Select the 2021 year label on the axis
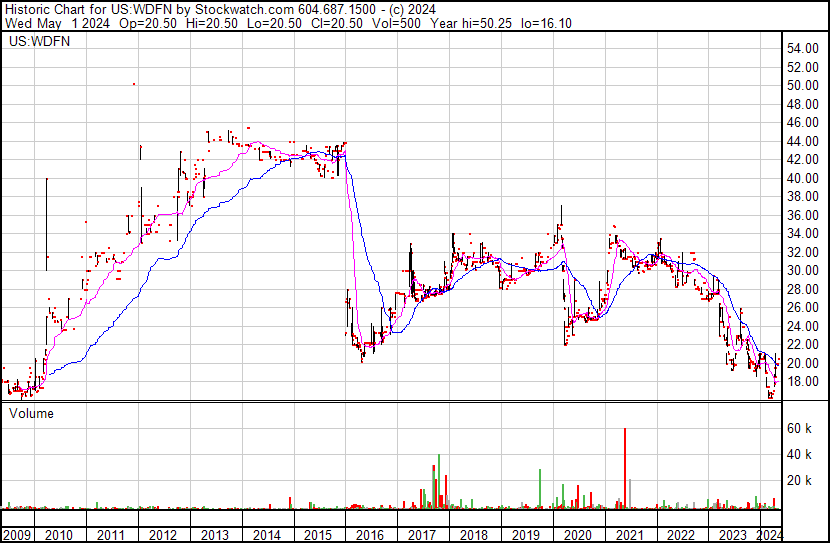The height and width of the screenshot is (543, 830). coord(629,535)
